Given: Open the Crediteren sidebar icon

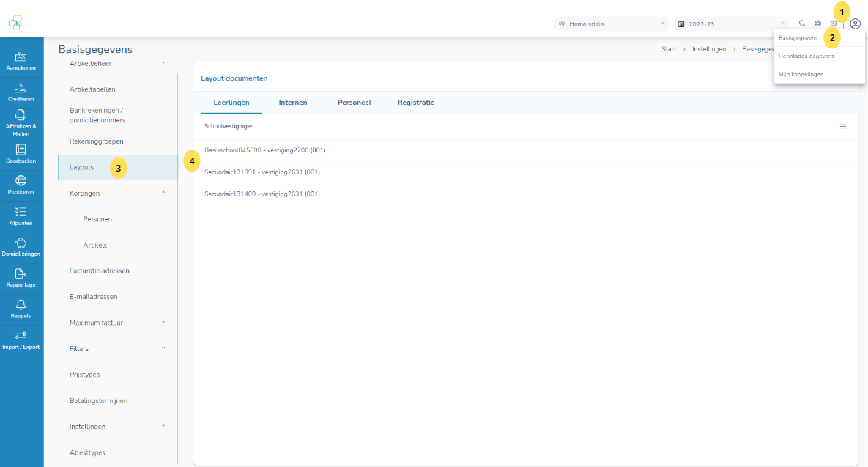Looking at the screenshot, I should 21,87.
